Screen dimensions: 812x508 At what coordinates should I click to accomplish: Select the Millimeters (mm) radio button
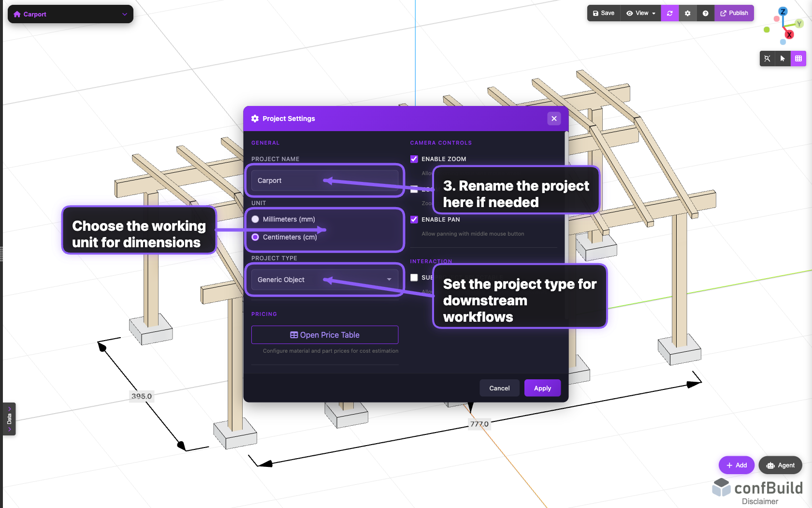click(255, 219)
